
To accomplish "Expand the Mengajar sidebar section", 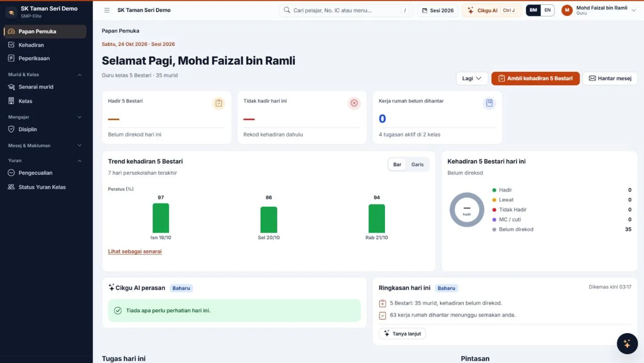I will [45, 117].
